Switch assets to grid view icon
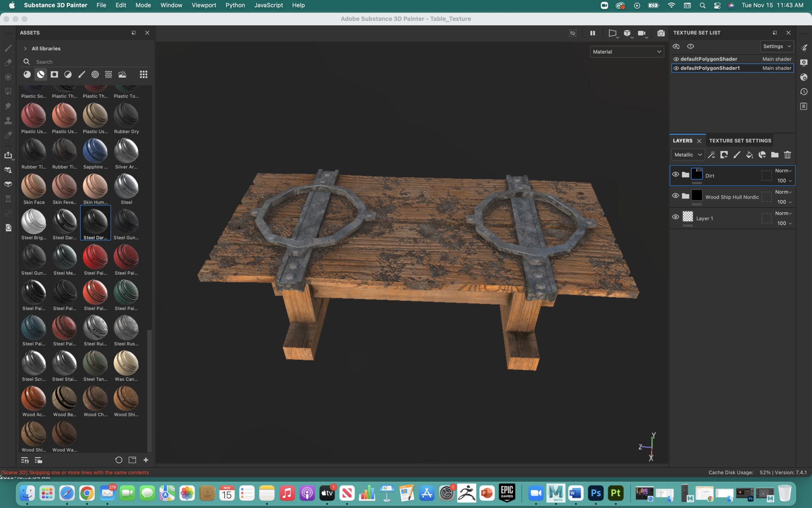 click(x=143, y=75)
